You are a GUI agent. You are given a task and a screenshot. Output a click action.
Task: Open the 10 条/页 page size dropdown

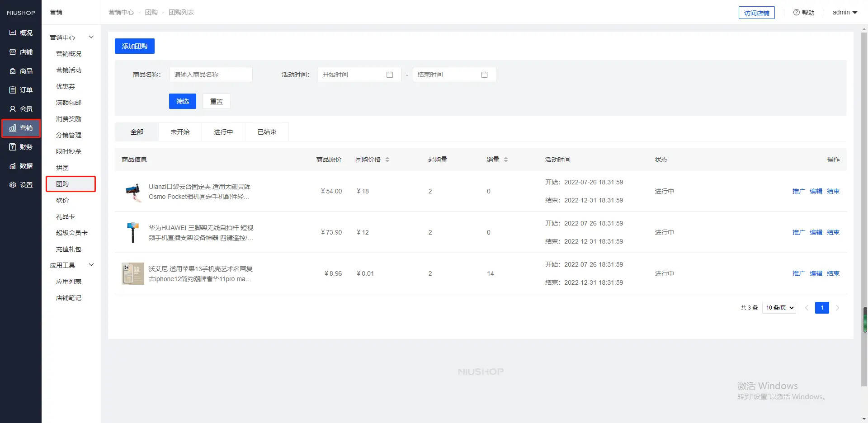[x=779, y=308]
